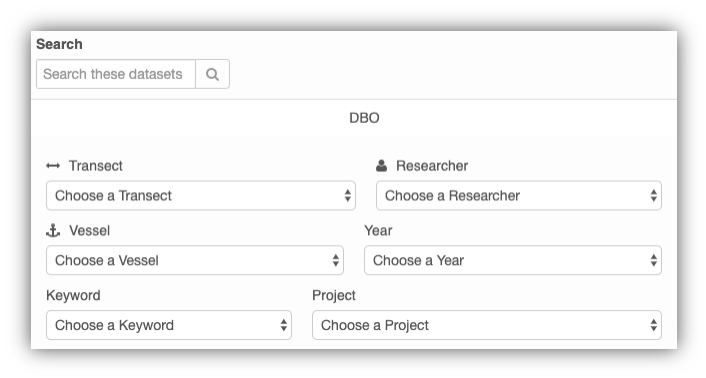Click the Search heading label
The height and width of the screenshot is (378, 706).
(59, 44)
